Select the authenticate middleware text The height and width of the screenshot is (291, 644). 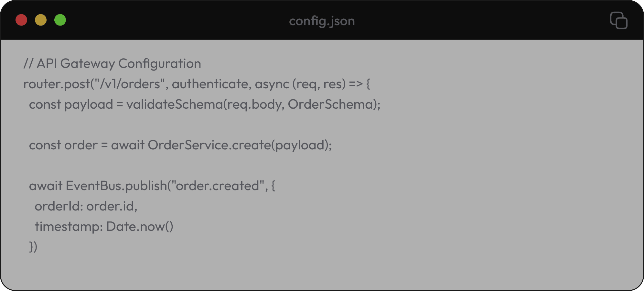(x=210, y=84)
